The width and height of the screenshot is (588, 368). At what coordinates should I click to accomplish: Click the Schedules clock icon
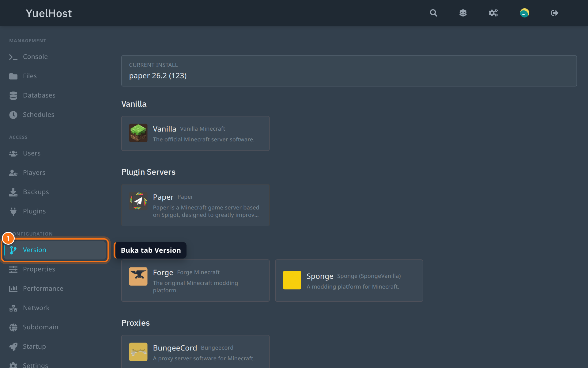click(x=13, y=115)
